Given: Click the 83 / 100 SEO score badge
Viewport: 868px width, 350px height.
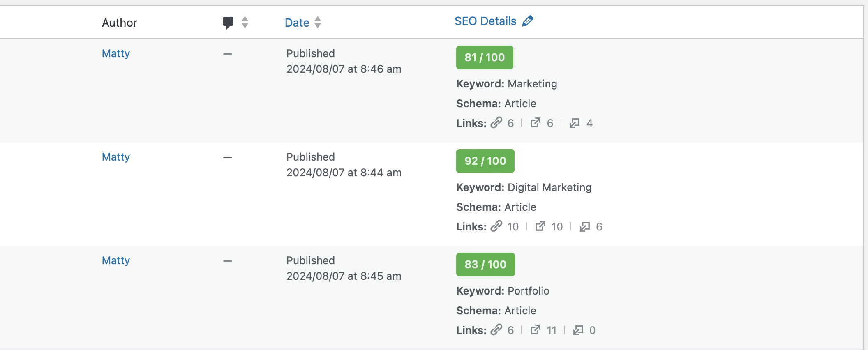Looking at the screenshot, I should [485, 265].
